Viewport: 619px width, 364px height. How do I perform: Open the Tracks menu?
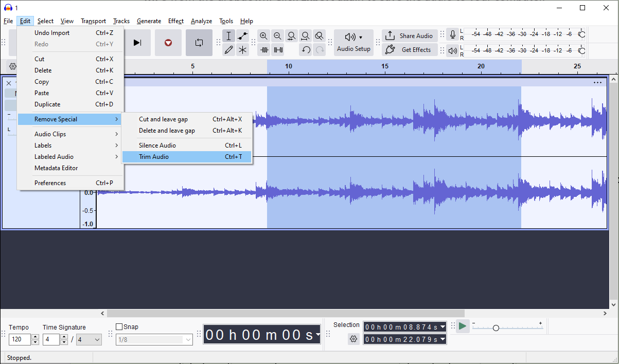[x=121, y=21]
